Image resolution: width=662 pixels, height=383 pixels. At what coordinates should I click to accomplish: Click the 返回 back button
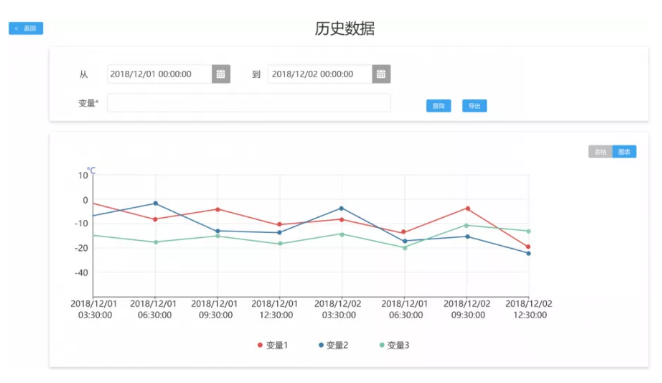click(x=26, y=28)
